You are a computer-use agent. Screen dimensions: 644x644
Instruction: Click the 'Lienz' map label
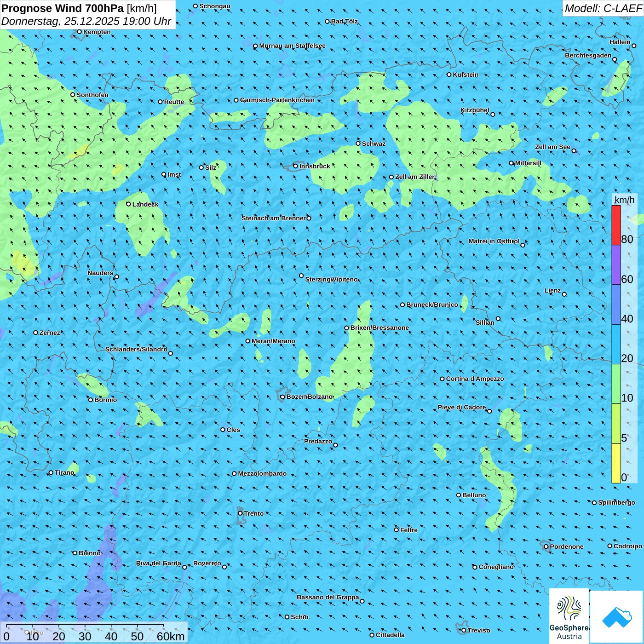(552, 290)
